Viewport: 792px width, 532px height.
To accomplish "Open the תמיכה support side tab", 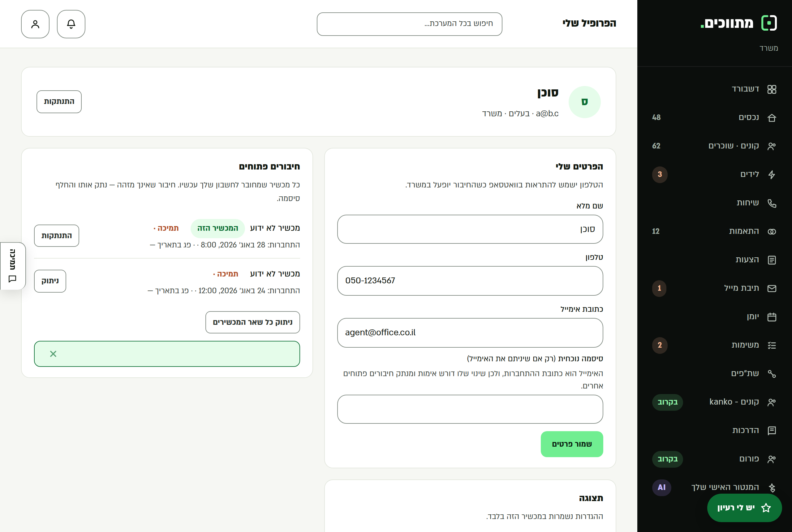I will [x=13, y=266].
